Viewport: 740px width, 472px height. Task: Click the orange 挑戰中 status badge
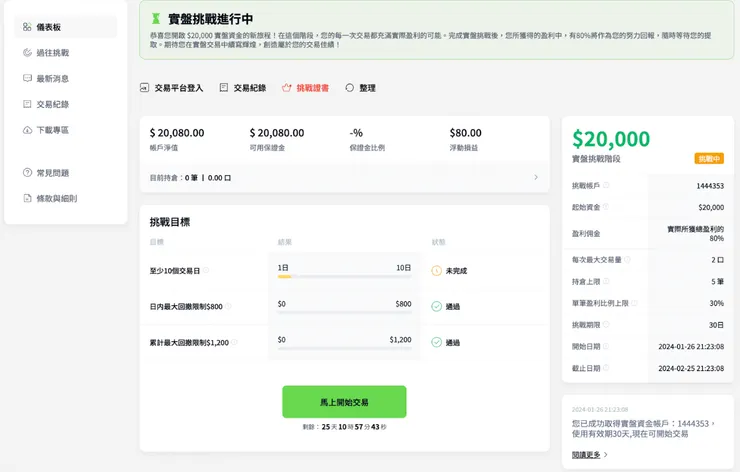(x=709, y=159)
